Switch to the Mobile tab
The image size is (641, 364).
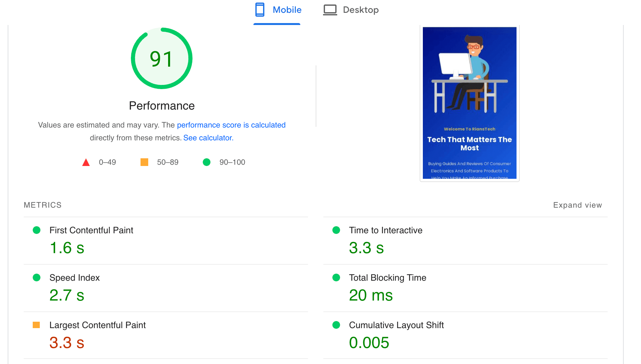click(277, 10)
